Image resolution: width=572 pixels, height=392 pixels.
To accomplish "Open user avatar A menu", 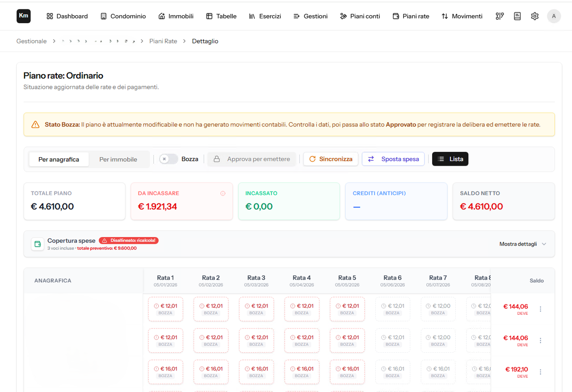I will [554, 16].
